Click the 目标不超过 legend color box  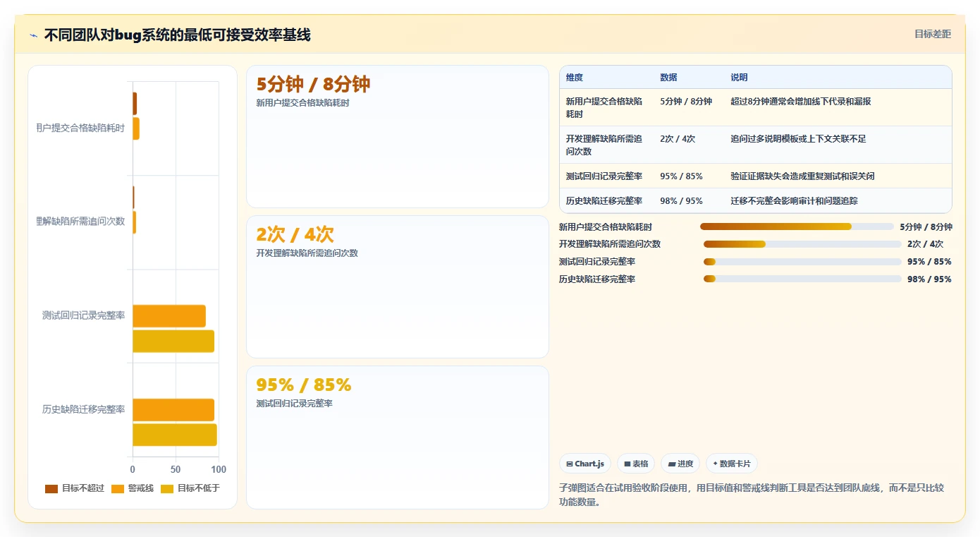[51, 488]
